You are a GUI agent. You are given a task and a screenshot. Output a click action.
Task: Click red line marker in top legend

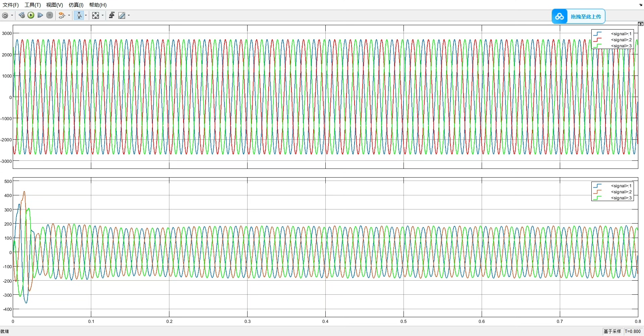[597, 40]
